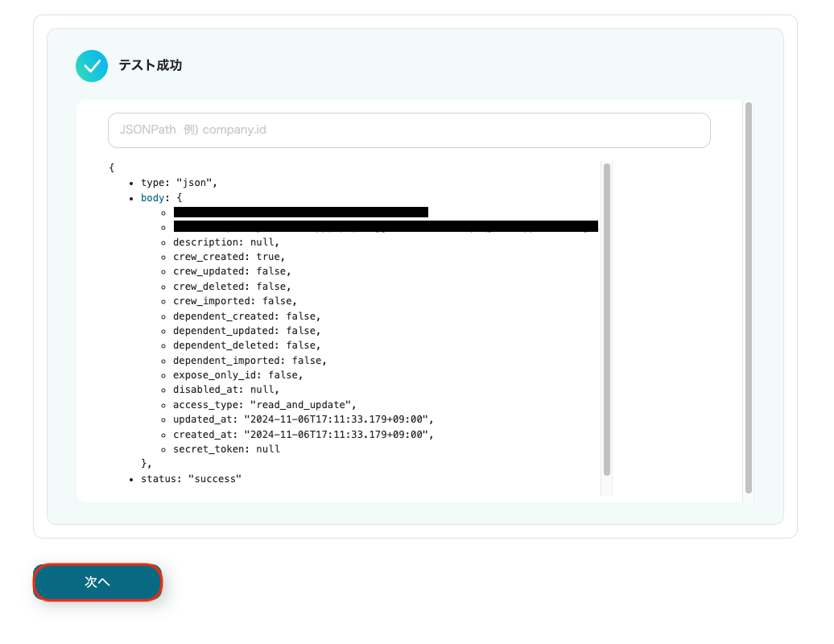Select the テスト成功 heading text
This screenshot has width=834, height=644.
151,65
